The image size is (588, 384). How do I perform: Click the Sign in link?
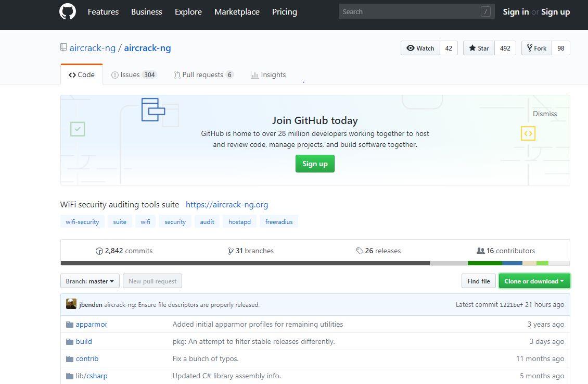click(x=516, y=12)
